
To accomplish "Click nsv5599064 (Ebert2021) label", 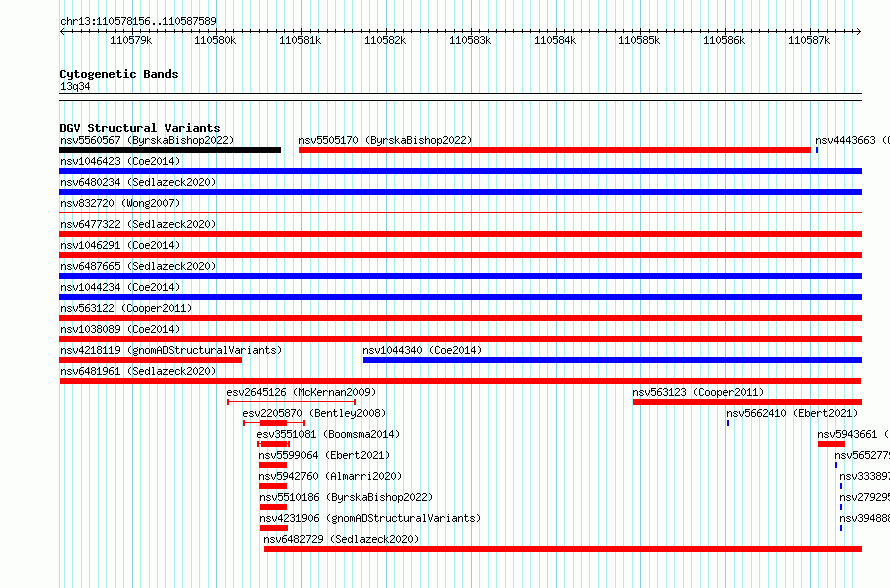I will point(325,455).
